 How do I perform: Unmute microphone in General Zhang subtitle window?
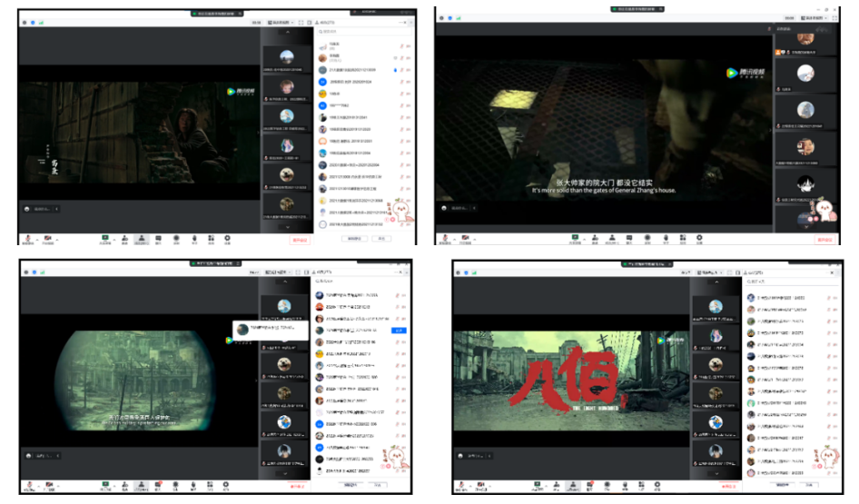coord(445,238)
